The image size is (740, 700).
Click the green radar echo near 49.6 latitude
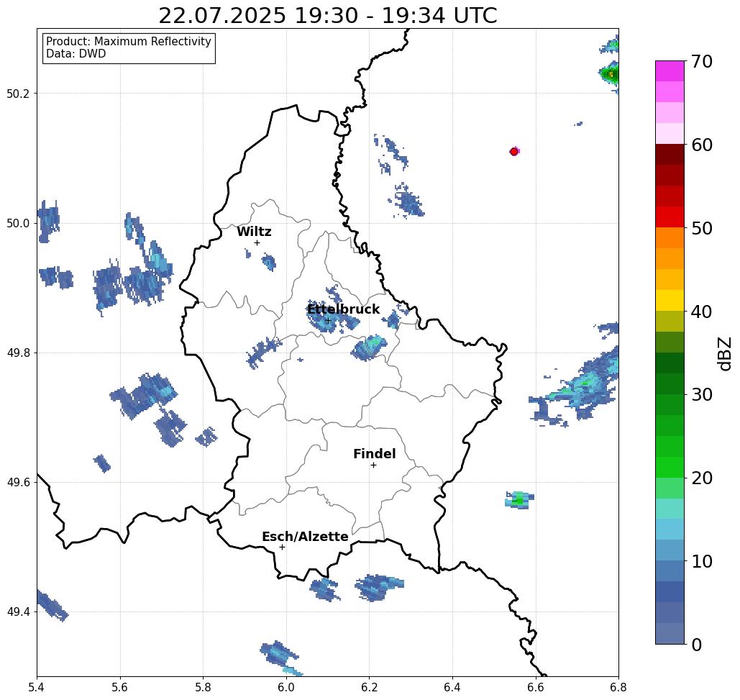click(519, 500)
